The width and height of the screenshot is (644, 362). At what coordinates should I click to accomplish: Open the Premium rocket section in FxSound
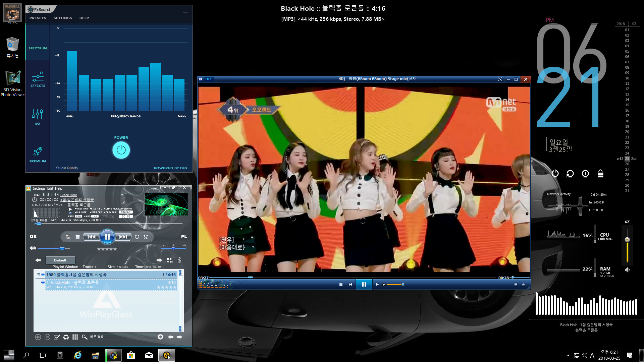point(38,155)
